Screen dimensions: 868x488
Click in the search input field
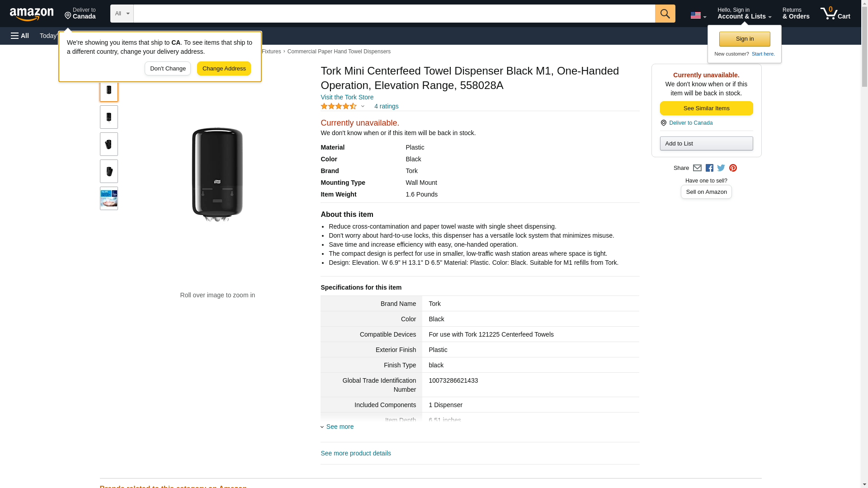[393, 14]
